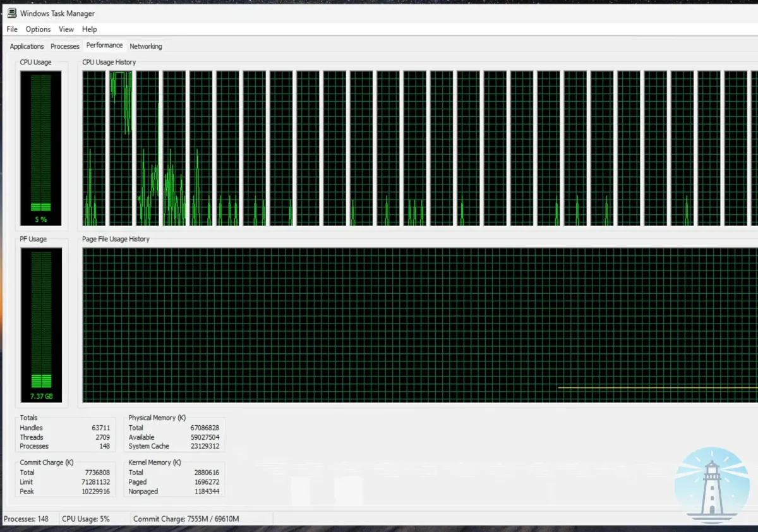This screenshot has width=758, height=532.
Task: Open the Options menu
Action: [37, 29]
